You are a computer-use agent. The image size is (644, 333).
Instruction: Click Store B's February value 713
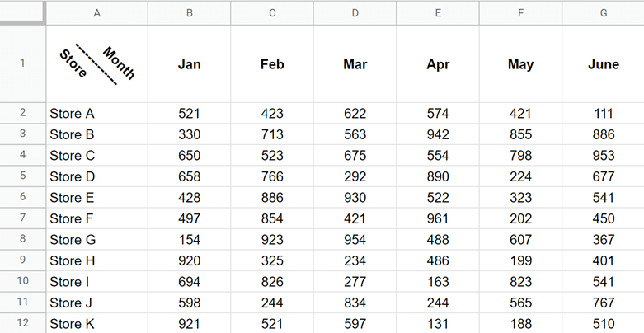[x=272, y=134]
